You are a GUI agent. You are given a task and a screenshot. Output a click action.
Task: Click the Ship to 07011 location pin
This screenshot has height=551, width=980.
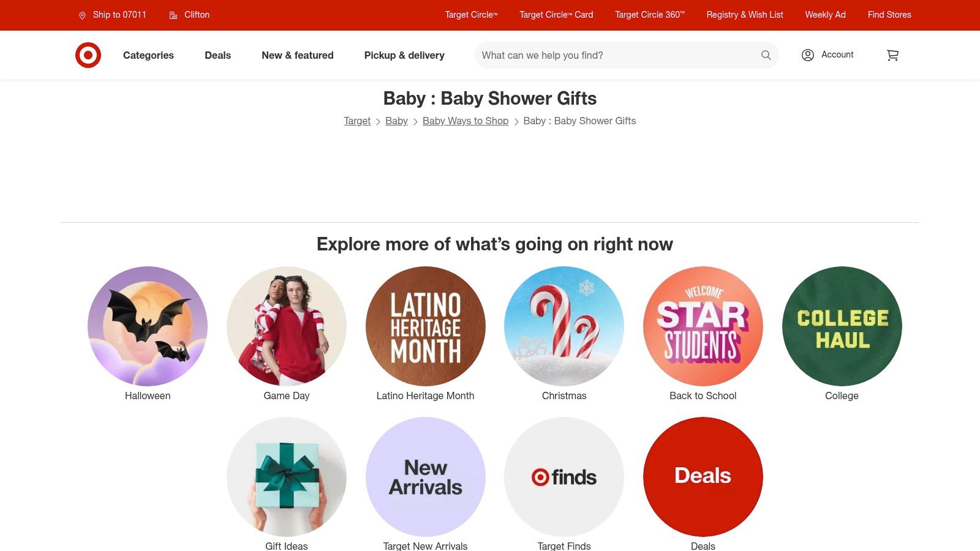pyautogui.click(x=82, y=15)
